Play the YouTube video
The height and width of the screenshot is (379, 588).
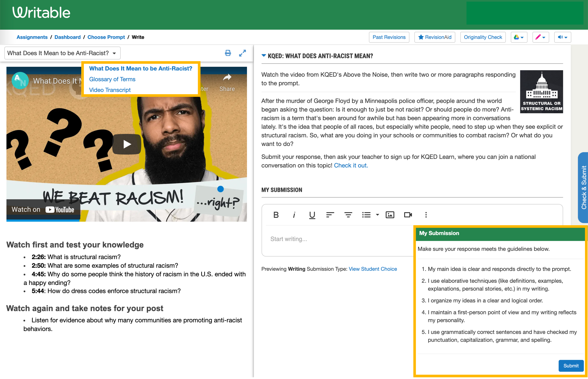point(127,144)
